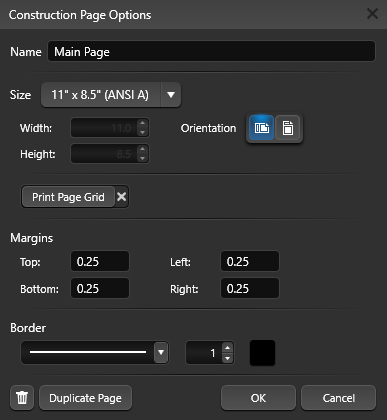Viewport: 387px width, 420px height.
Task: Decrease the Width spinner value
Action: pos(143,132)
